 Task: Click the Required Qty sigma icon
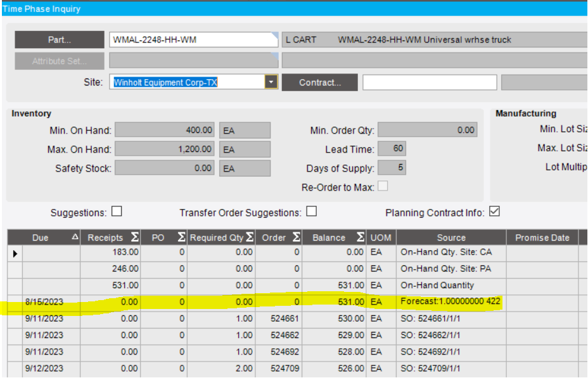click(x=250, y=237)
